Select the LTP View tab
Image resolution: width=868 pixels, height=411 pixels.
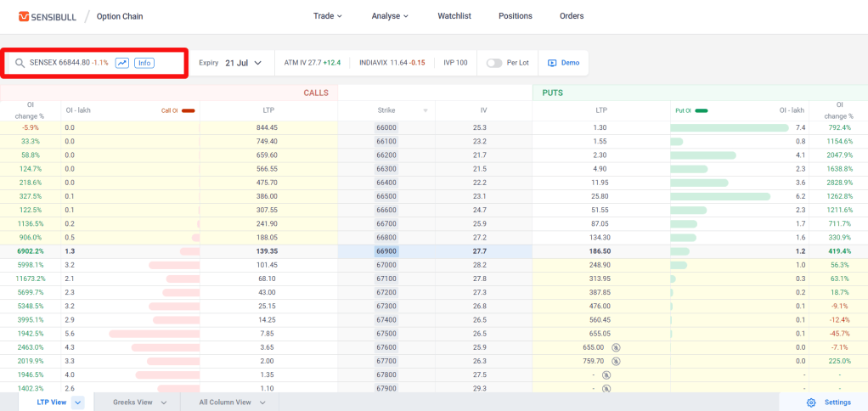pos(52,403)
